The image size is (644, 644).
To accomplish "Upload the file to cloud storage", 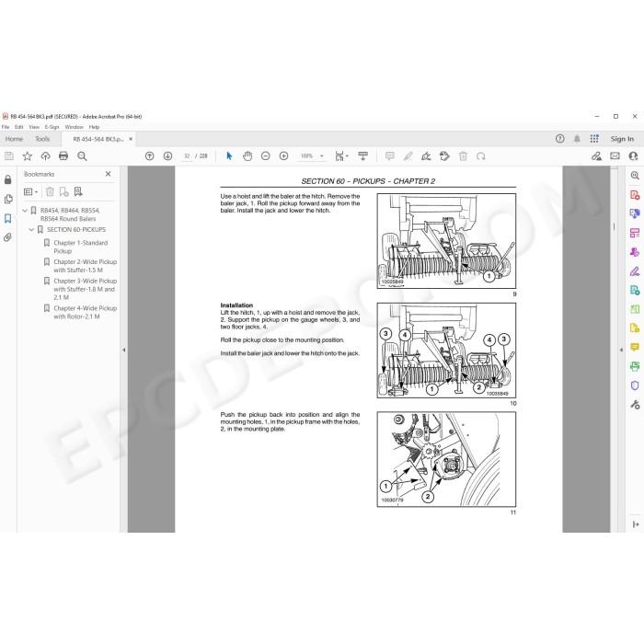I will [x=45, y=156].
